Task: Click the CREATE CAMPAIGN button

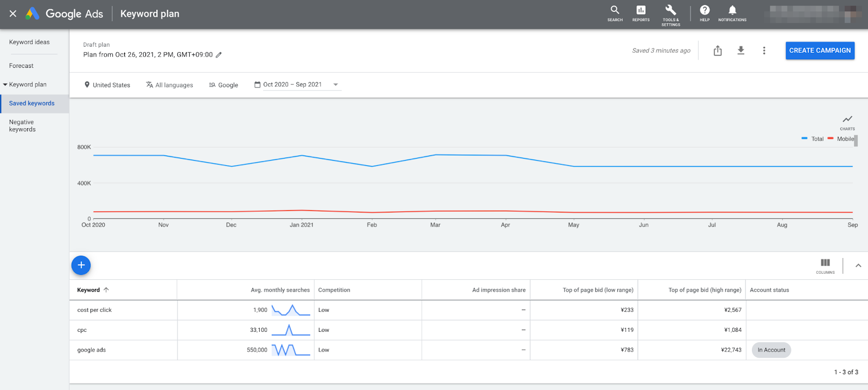Action: pos(820,51)
